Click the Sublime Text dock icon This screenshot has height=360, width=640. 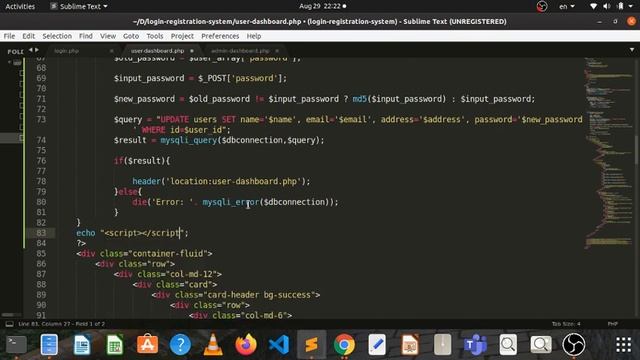(311, 345)
